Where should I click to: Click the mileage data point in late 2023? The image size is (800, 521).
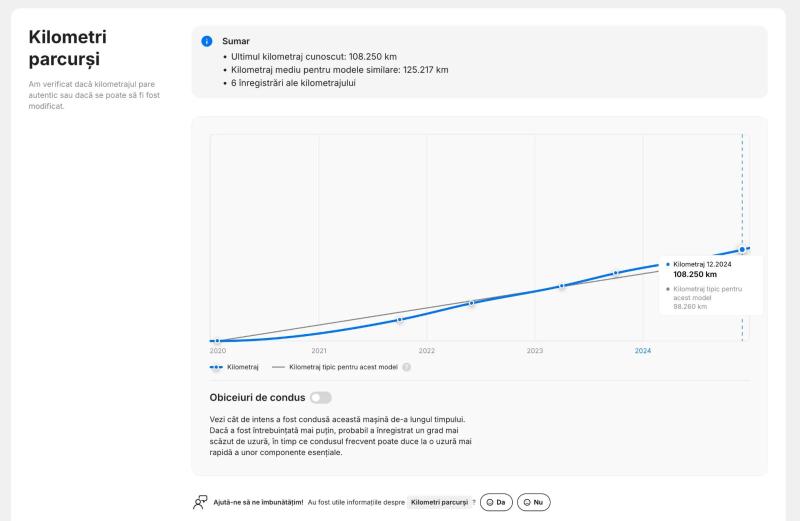pyautogui.click(x=616, y=272)
